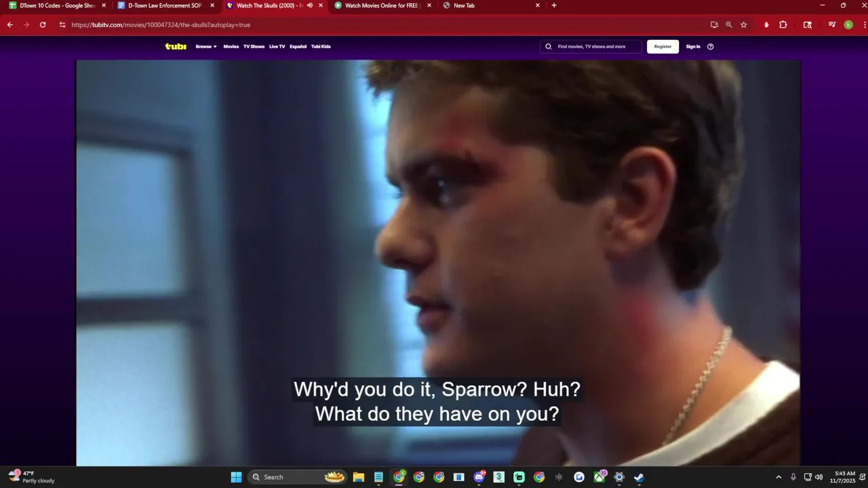This screenshot has height=488, width=868.
Task: Switch to D-Town Law Enforcement SOP tab
Action: tap(165, 5)
